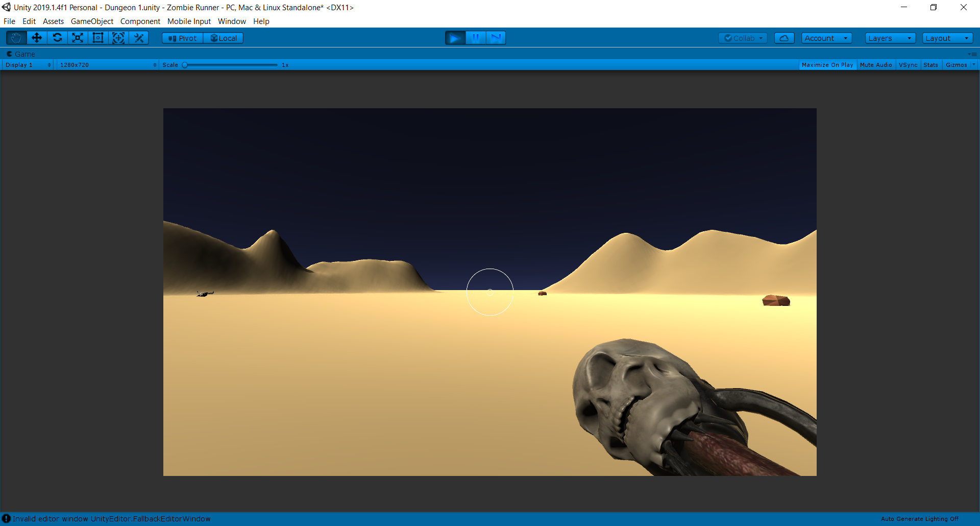
Task: Stop play mode with Play button
Action: pos(455,38)
